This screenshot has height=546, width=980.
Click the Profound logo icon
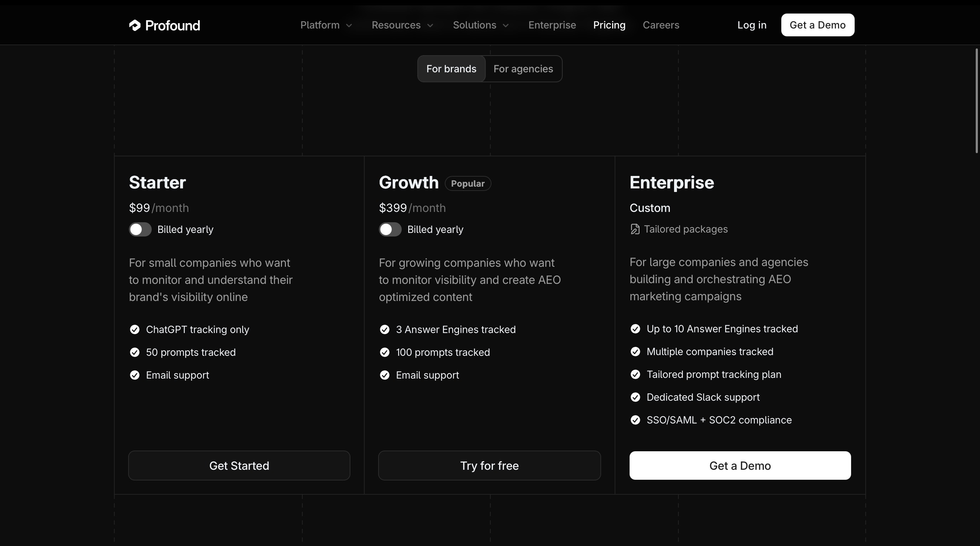[x=135, y=25]
